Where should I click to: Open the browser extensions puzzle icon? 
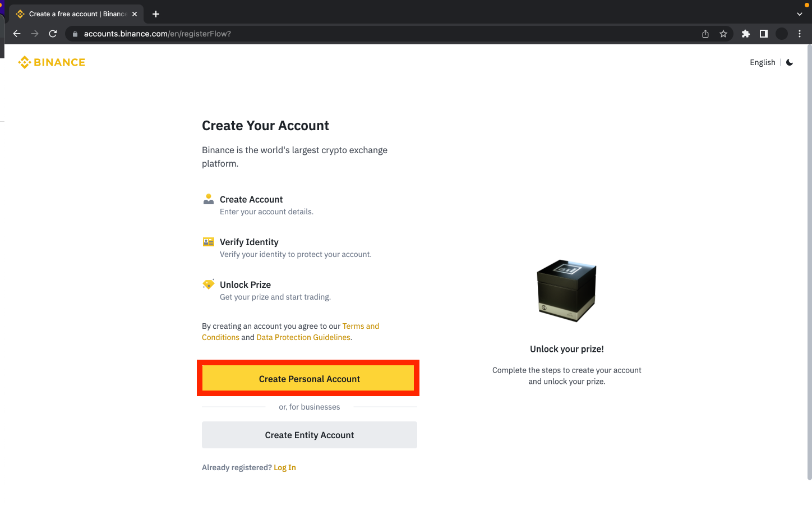click(746, 34)
